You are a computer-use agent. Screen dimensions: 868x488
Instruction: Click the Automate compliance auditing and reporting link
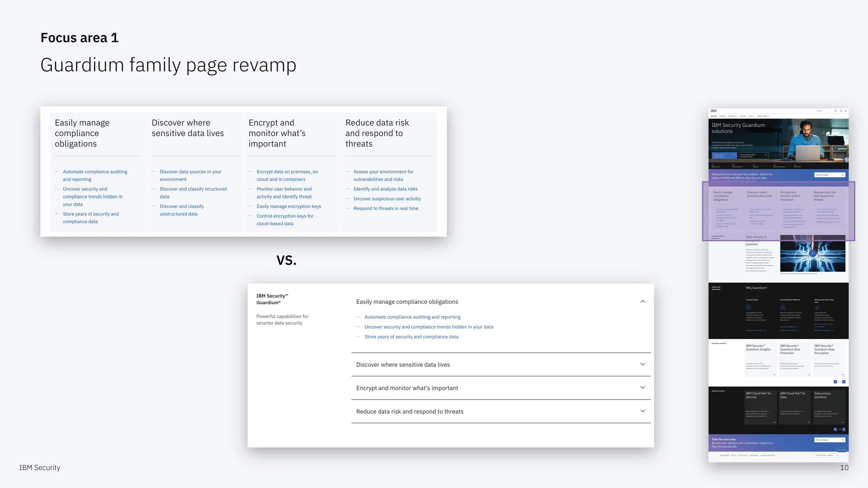pyautogui.click(x=412, y=317)
